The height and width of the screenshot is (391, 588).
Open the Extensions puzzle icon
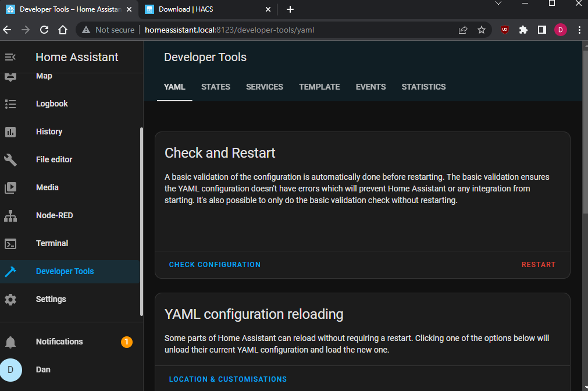pos(523,30)
